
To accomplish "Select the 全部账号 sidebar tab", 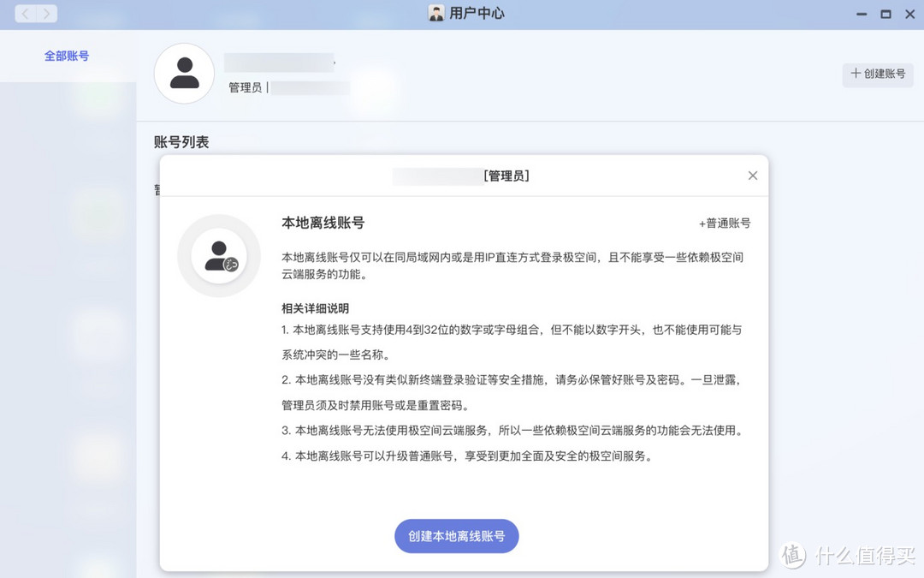I will tap(67, 57).
